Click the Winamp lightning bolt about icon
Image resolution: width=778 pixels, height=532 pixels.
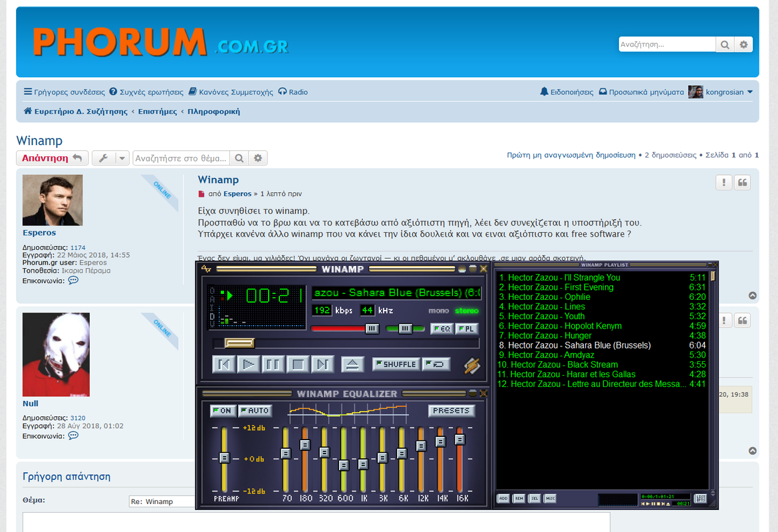[472, 366]
